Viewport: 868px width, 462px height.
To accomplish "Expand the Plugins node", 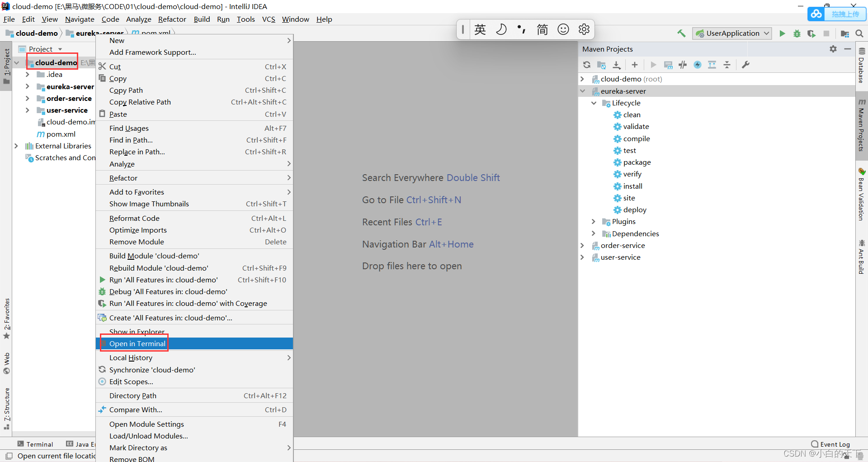I will [x=594, y=221].
